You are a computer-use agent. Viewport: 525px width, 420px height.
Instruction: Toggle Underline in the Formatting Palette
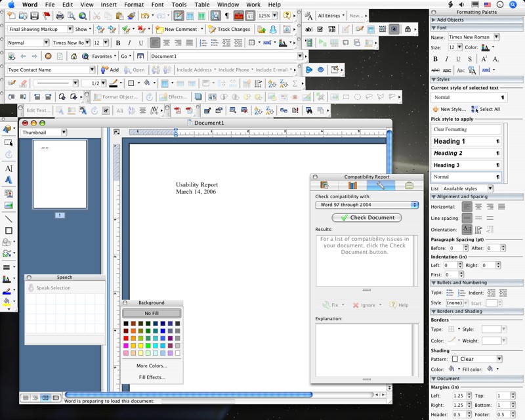tap(459, 58)
